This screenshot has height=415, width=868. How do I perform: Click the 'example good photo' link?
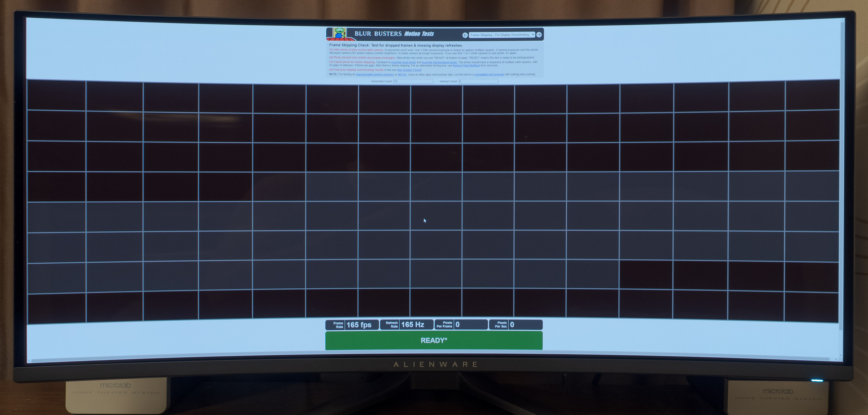pos(403,62)
